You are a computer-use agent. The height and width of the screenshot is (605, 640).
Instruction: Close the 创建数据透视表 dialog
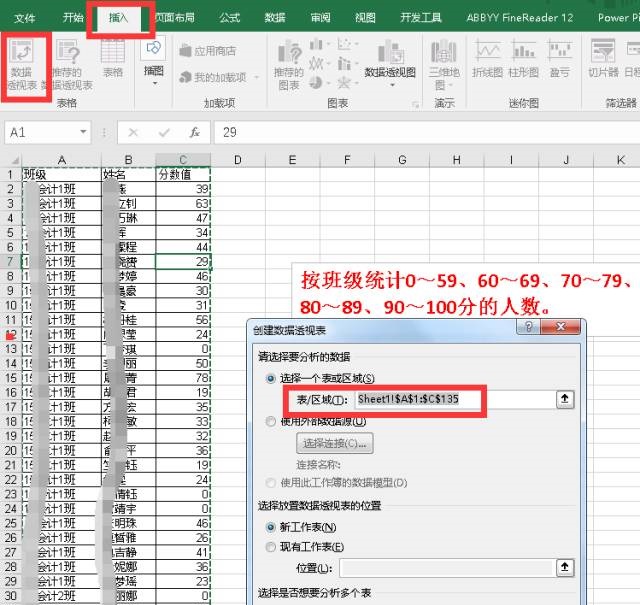[x=561, y=327]
